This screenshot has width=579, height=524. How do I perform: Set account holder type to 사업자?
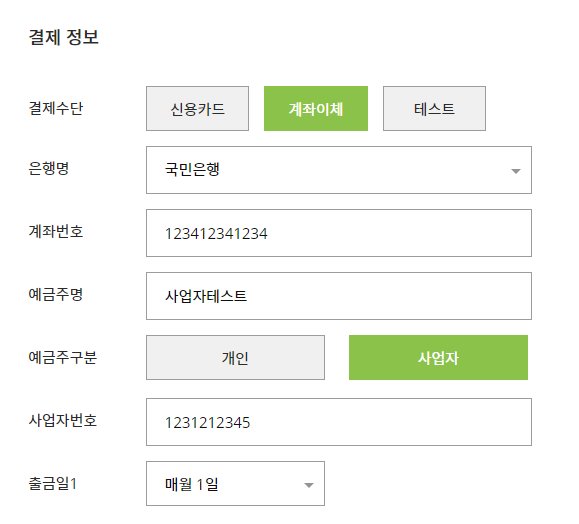438,357
